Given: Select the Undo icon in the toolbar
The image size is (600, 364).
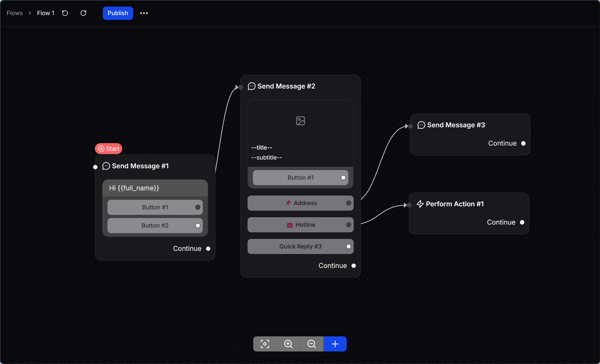Looking at the screenshot, I should (x=65, y=13).
